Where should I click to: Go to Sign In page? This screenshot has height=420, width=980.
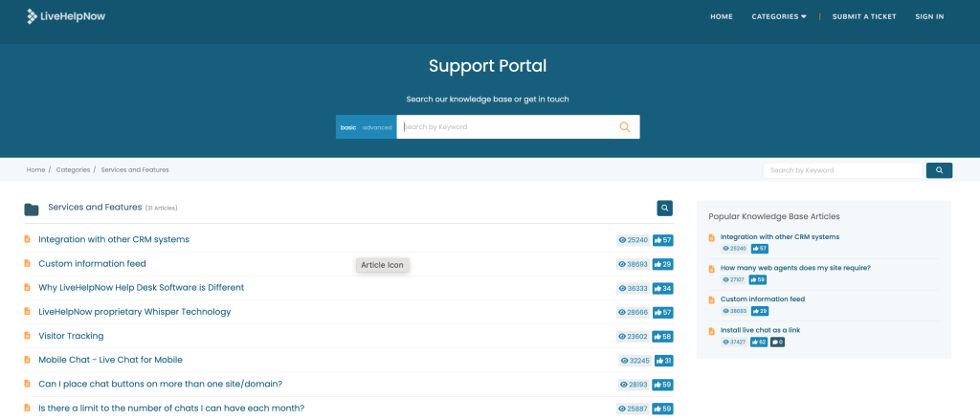(x=928, y=16)
